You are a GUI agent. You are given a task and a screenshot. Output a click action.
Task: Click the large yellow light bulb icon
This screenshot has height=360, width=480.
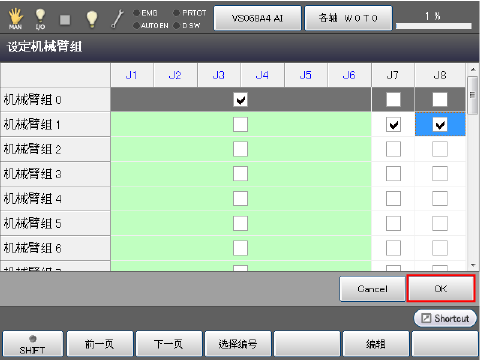[92, 19]
